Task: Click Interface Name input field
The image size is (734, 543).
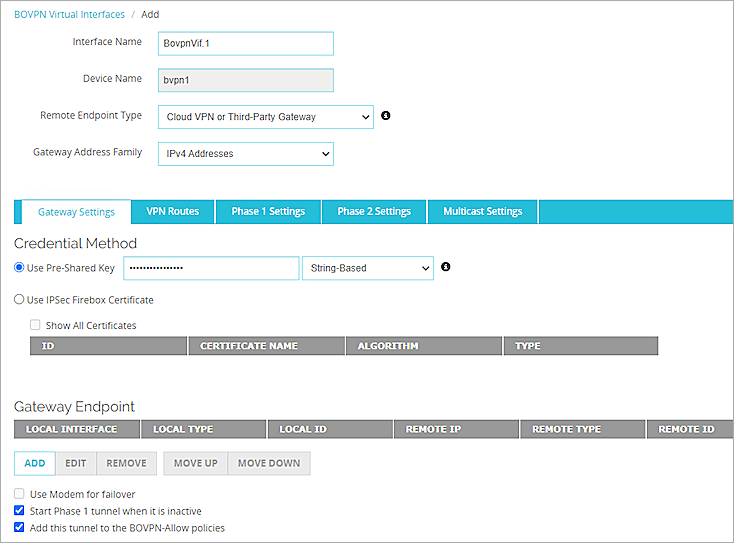Action: click(x=246, y=44)
